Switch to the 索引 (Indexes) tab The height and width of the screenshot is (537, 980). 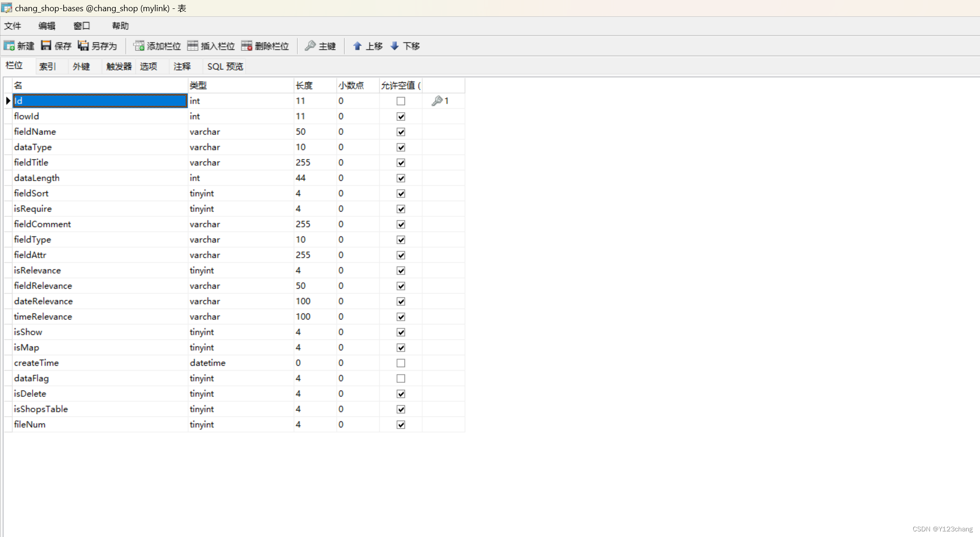48,66
